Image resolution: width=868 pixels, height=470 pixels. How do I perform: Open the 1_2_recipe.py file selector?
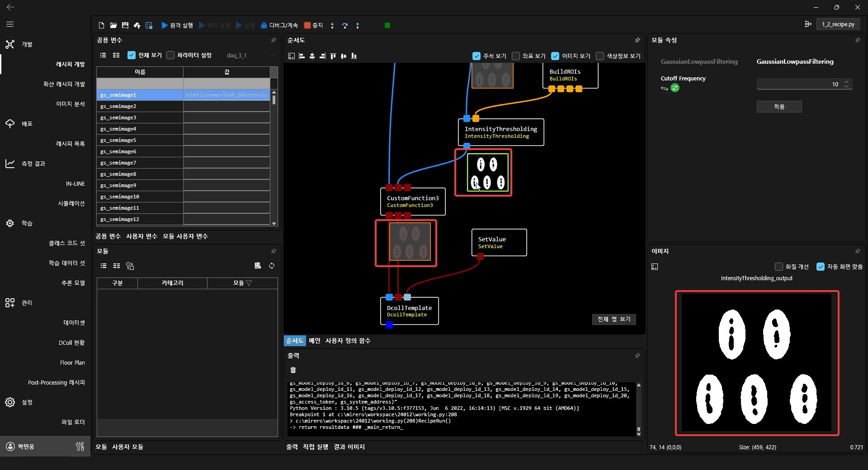(838, 24)
